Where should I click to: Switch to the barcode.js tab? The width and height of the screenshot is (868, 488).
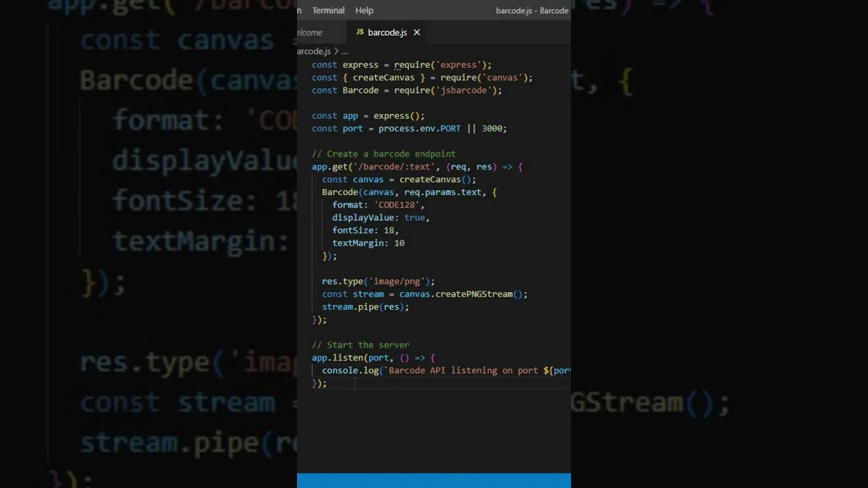(387, 33)
